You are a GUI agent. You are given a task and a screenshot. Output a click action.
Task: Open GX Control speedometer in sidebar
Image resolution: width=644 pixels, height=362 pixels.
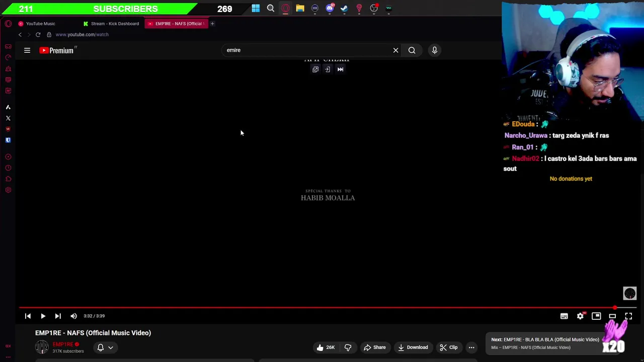coord(8,57)
